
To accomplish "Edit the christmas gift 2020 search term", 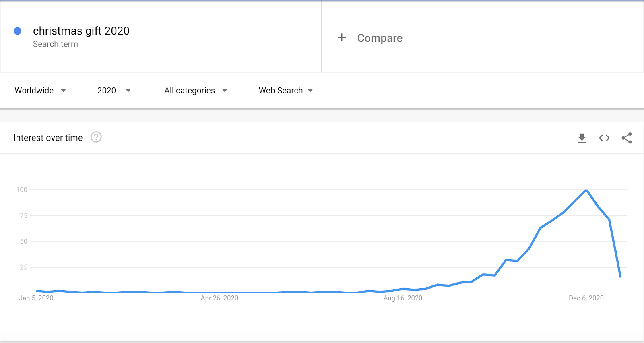I will (81, 31).
